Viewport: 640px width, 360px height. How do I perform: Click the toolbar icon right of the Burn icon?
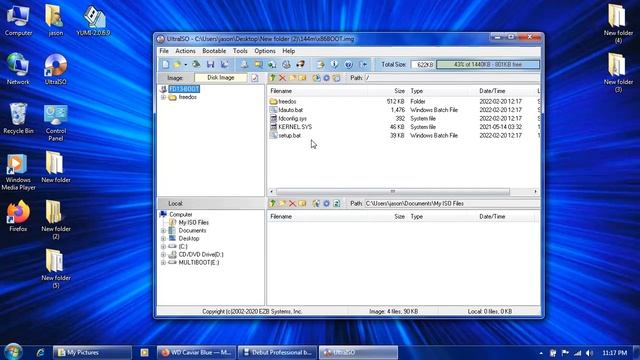301,64
